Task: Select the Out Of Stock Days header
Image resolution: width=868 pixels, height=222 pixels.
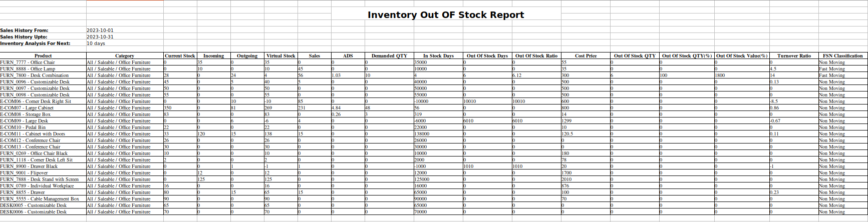Action: (487, 56)
